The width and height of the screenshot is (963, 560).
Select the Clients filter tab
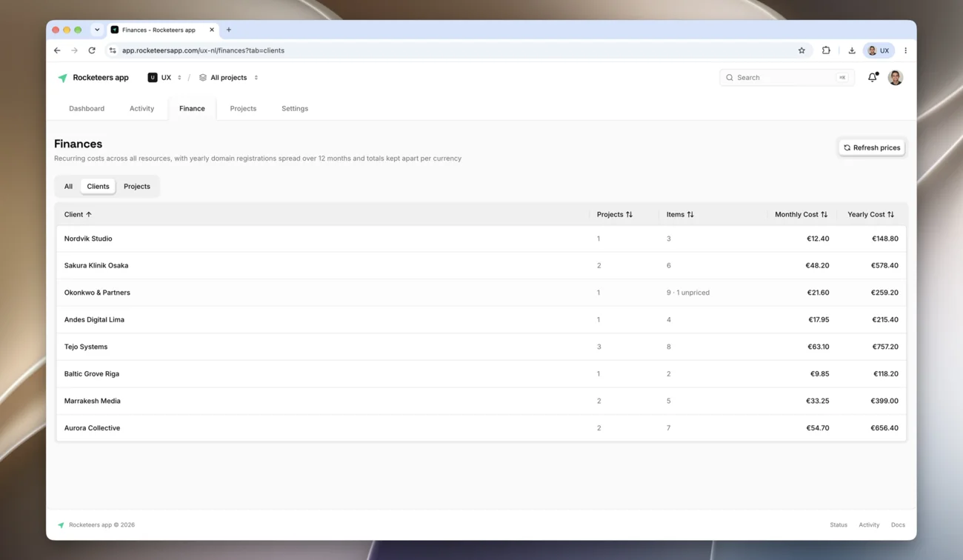[x=98, y=187]
